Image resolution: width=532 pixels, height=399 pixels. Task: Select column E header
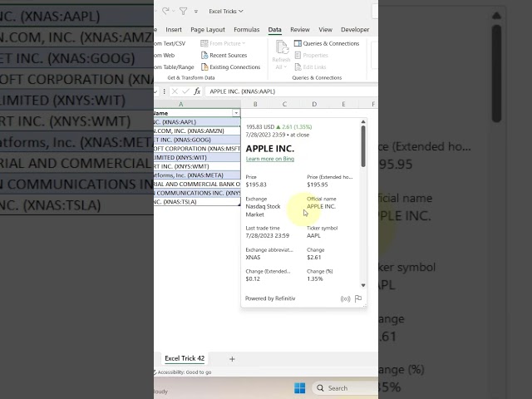tap(343, 104)
